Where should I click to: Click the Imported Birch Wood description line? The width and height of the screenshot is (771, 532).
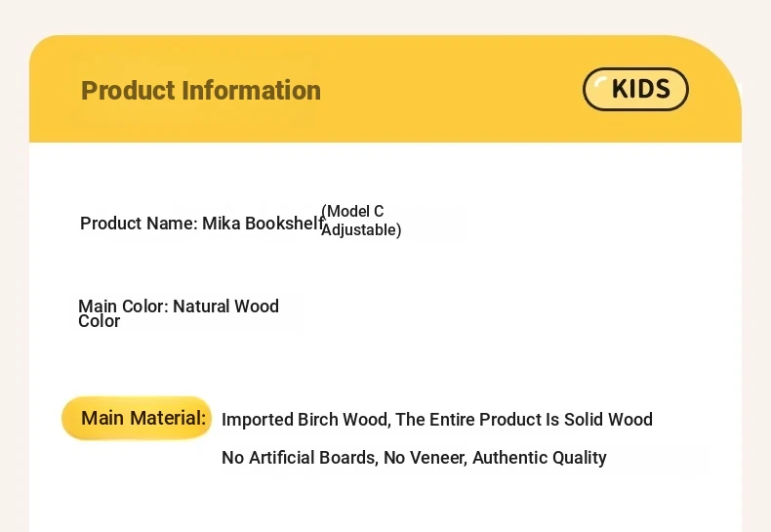(x=437, y=420)
